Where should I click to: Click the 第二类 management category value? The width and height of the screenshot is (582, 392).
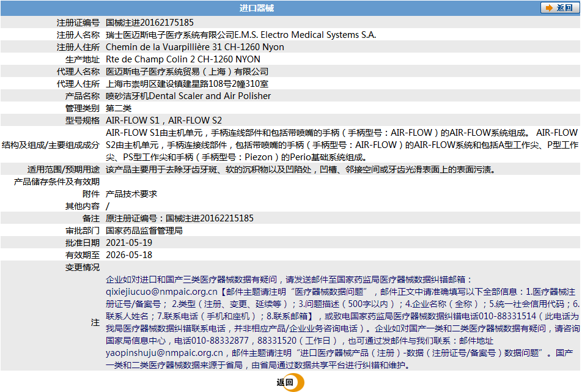119,108
